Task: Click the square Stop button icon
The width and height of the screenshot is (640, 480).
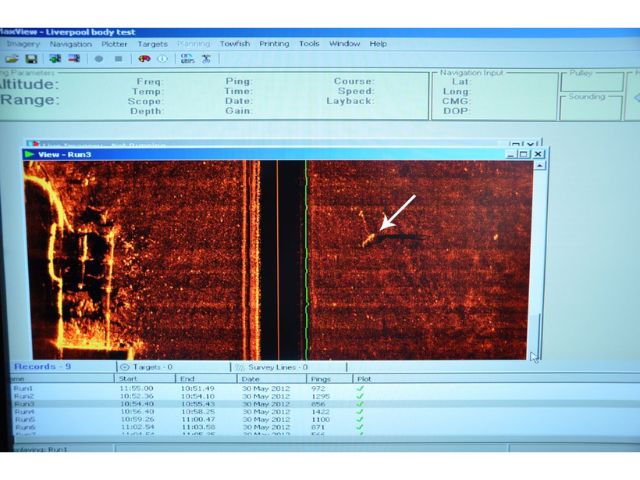Action: point(118,59)
